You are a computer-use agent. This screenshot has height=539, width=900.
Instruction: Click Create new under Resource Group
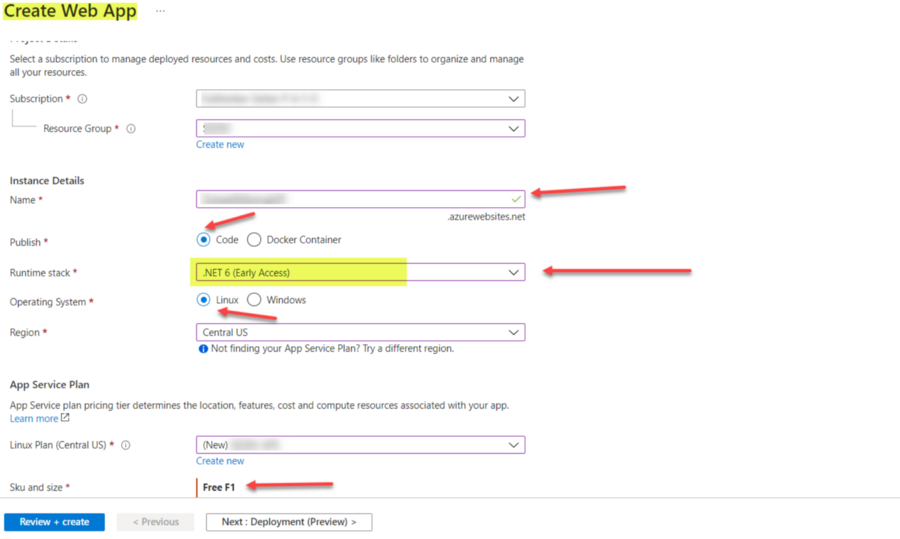pyautogui.click(x=220, y=145)
